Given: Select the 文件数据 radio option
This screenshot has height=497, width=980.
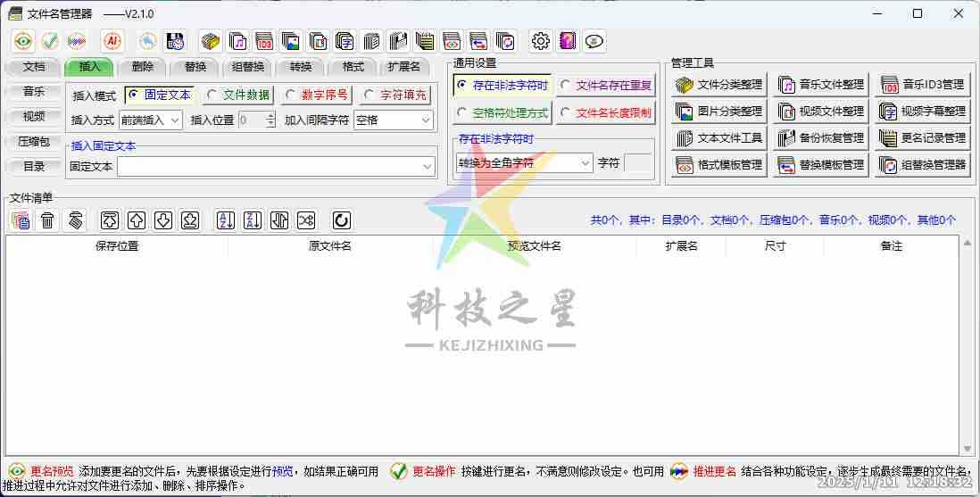Looking at the screenshot, I should tap(238, 95).
